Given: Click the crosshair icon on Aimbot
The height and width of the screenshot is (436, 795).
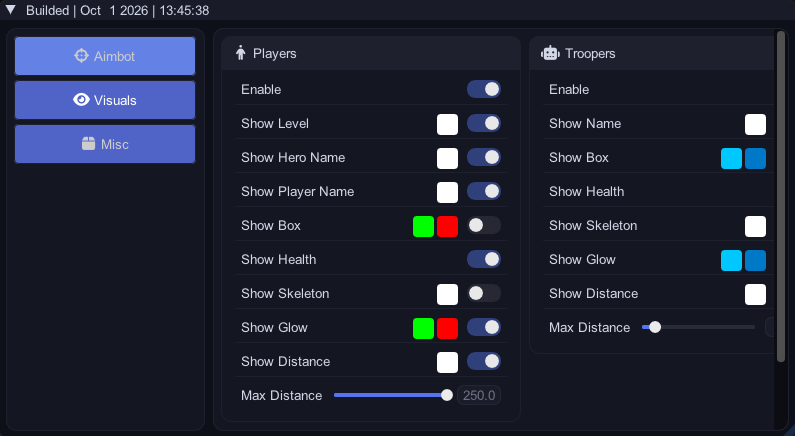Looking at the screenshot, I should pyautogui.click(x=81, y=56).
